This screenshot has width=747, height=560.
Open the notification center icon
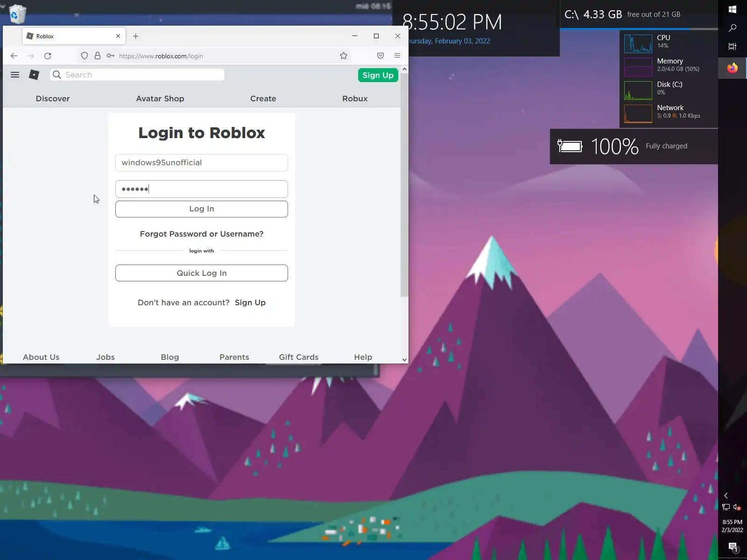733,547
